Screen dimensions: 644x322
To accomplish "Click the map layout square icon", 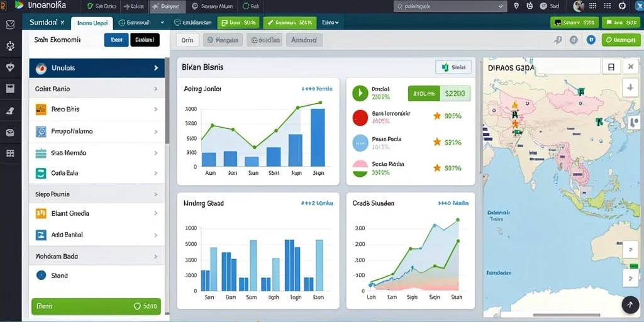I will [611, 67].
